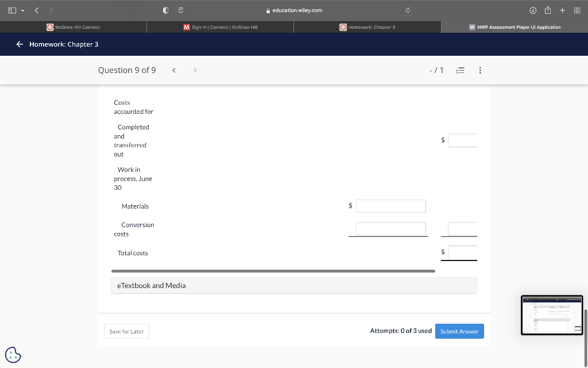Screen dimensions: 588x368
Task: Open the cookie preferences icon
Action: (13, 355)
